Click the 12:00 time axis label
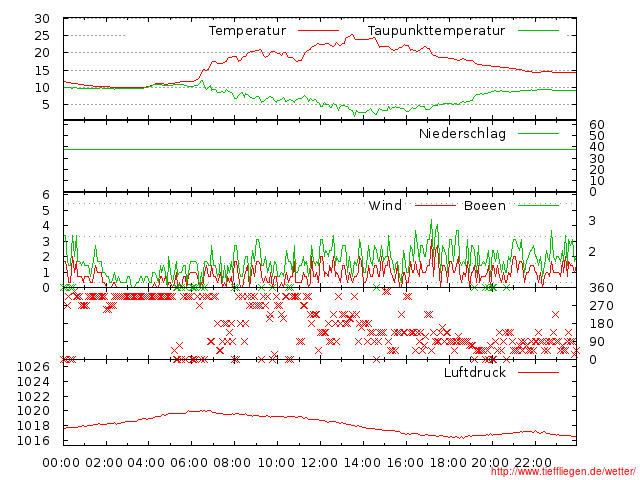 click(319, 463)
